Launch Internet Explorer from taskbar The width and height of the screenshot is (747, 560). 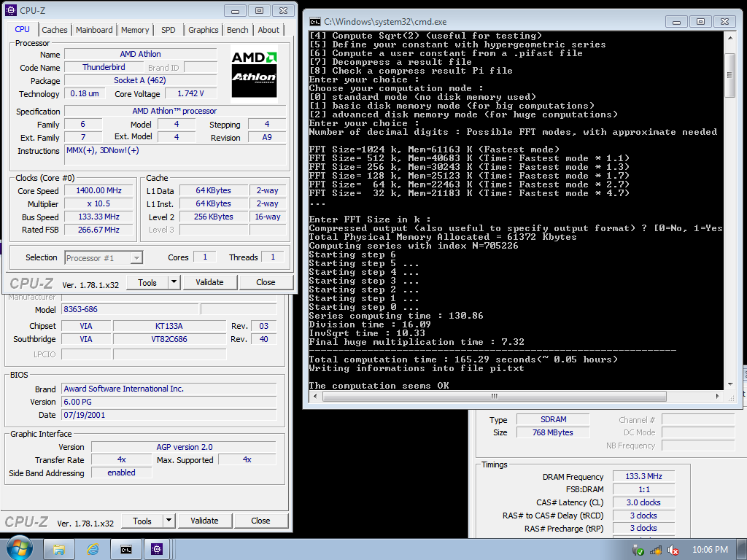pos(93,550)
